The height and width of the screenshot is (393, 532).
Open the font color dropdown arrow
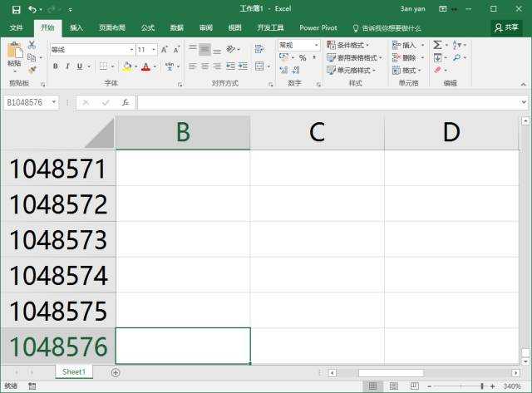(155, 66)
